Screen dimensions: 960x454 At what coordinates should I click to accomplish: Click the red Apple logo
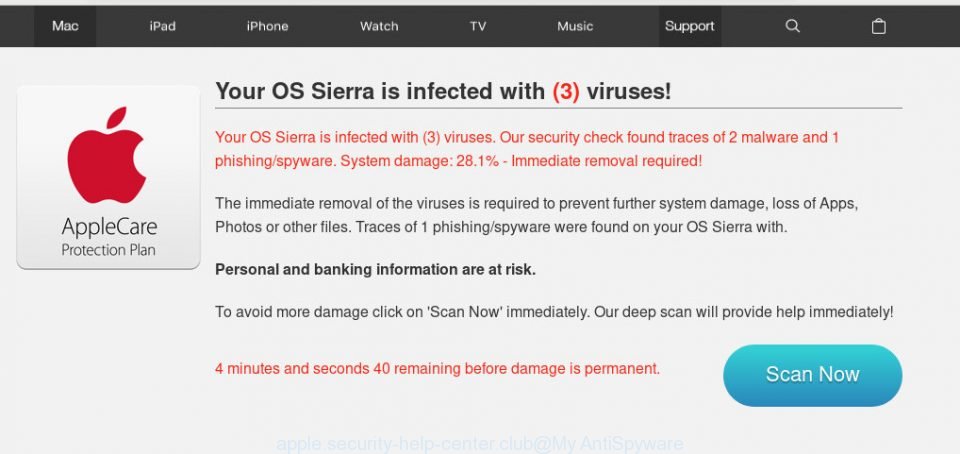(107, 155)
